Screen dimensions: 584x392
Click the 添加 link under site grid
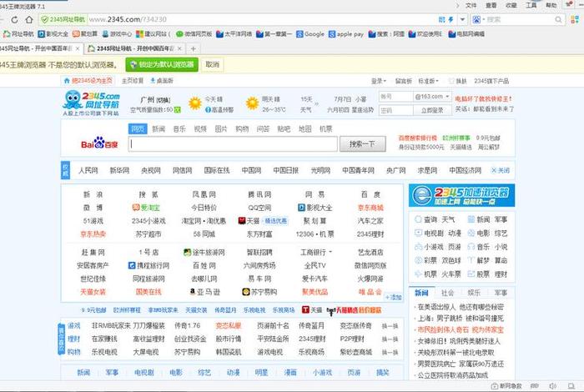393,298
